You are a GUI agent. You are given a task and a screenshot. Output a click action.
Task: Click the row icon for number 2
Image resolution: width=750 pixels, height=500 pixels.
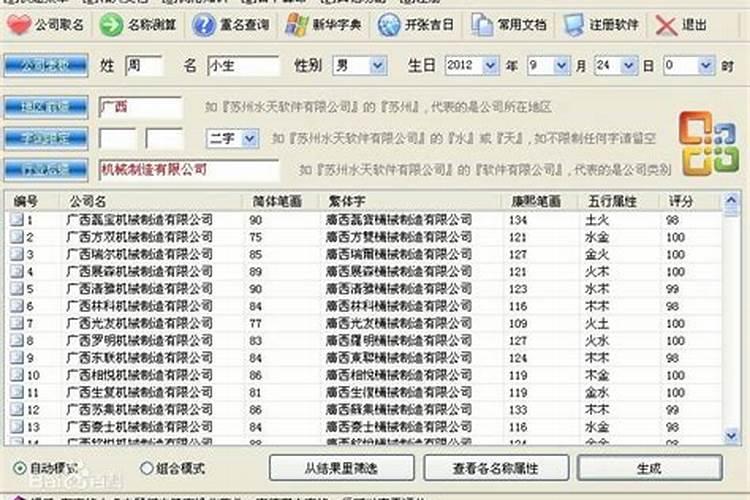[x=17, y=237]
